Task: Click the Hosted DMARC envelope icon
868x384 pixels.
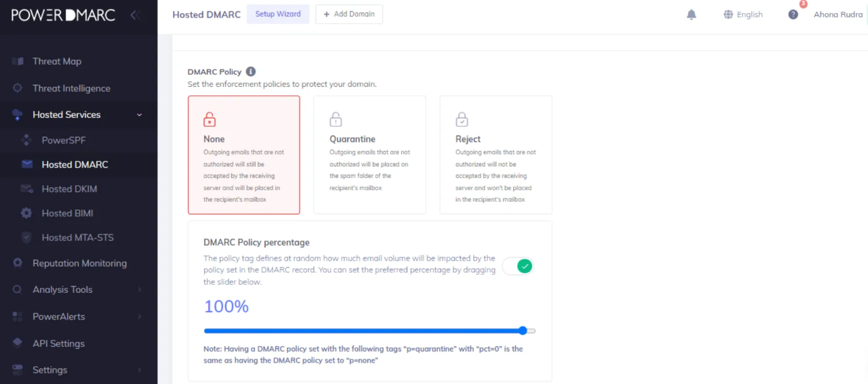Action: coord(27,164)
